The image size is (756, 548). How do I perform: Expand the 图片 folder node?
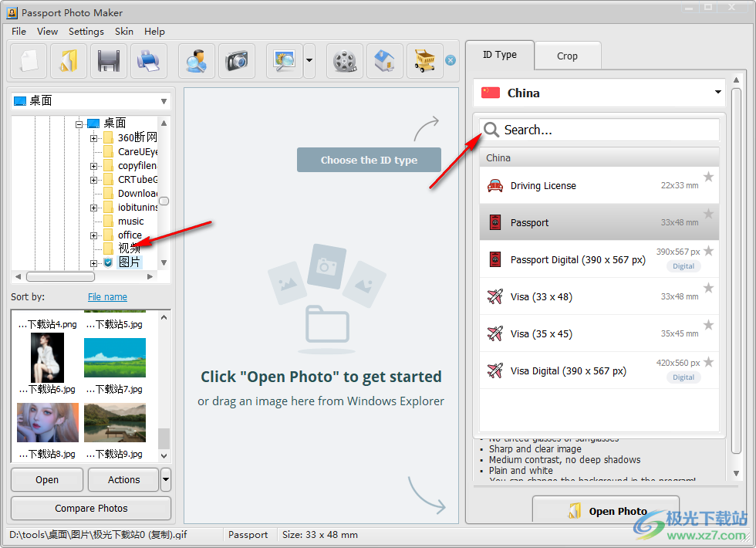click(x=93, y=263)
